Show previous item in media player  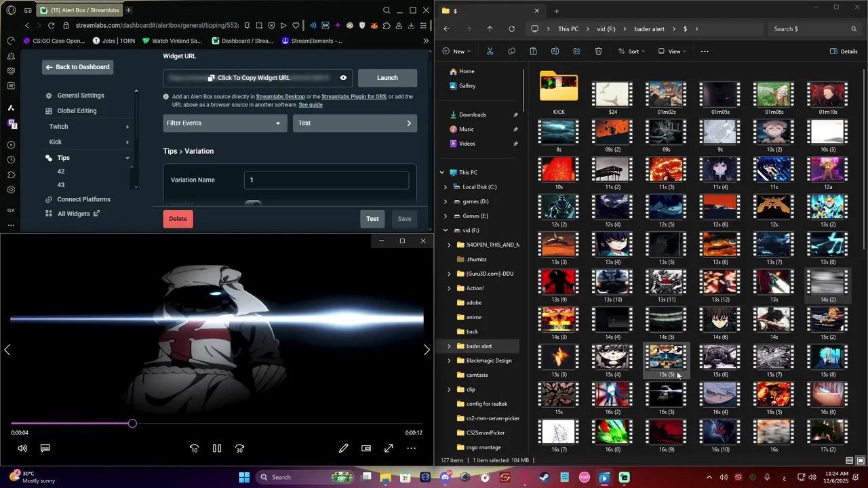tap(7, 350)
